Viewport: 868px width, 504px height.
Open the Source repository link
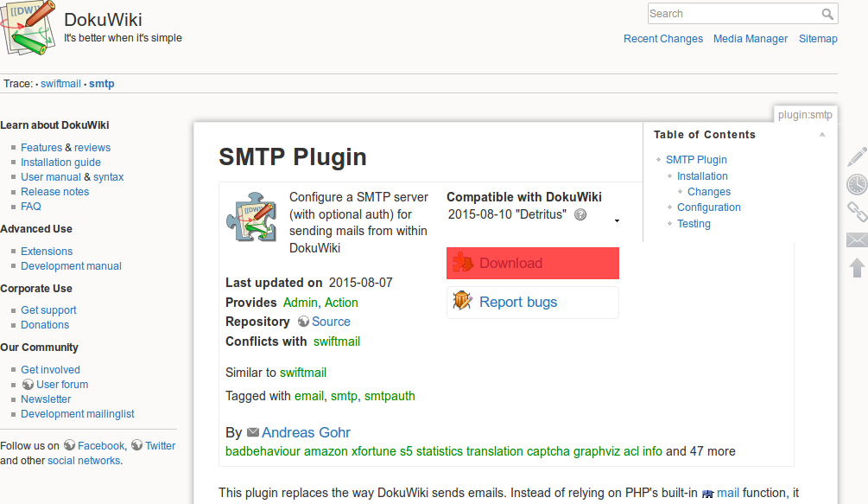click(331, 322)
